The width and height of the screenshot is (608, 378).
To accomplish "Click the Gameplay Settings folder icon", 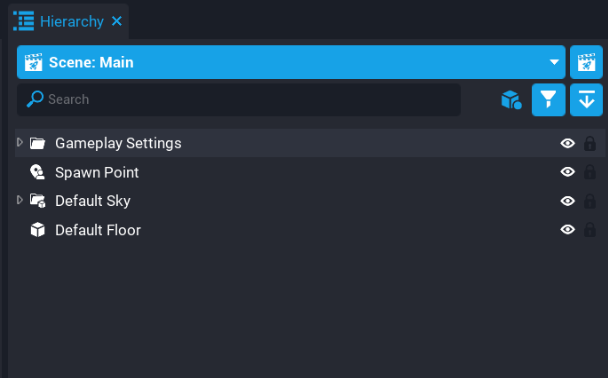I will [x=38, y=143].
